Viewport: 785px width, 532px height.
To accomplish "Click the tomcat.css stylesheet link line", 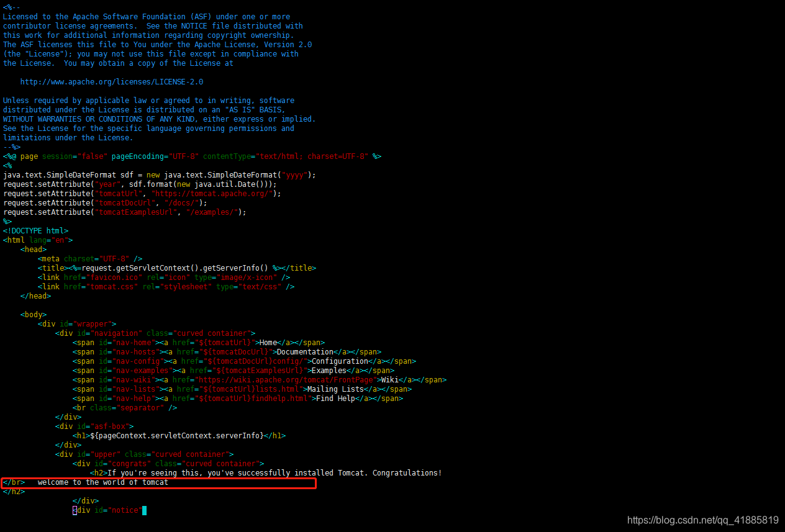I will pos(166,287).
